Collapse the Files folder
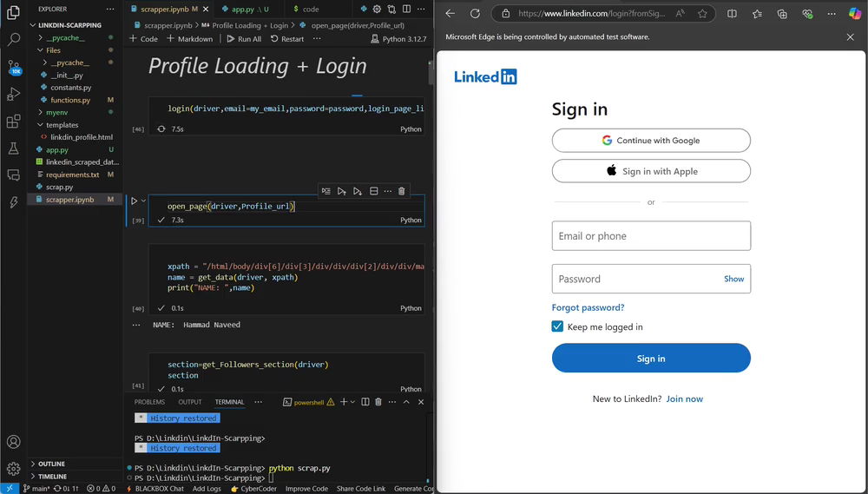The image size is (868, 494). [x=53, y=50]
